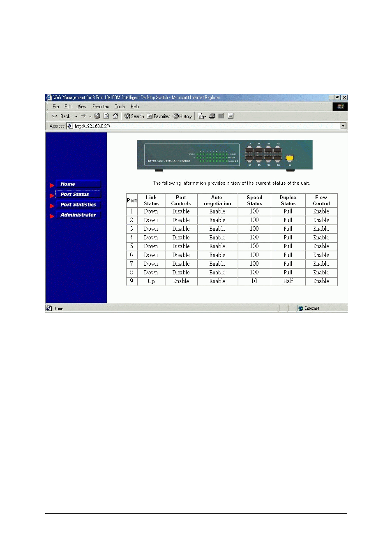392x559 pixels.
Task: Open the Favorites menu
Action: [100, 107]
